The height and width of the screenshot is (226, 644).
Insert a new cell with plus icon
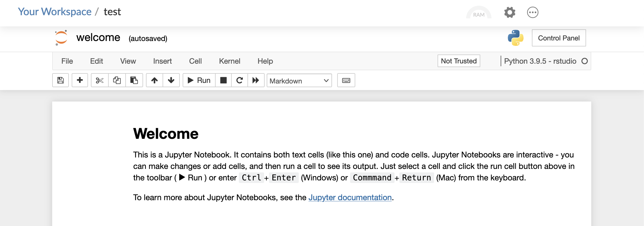click(x=80, y=80)
